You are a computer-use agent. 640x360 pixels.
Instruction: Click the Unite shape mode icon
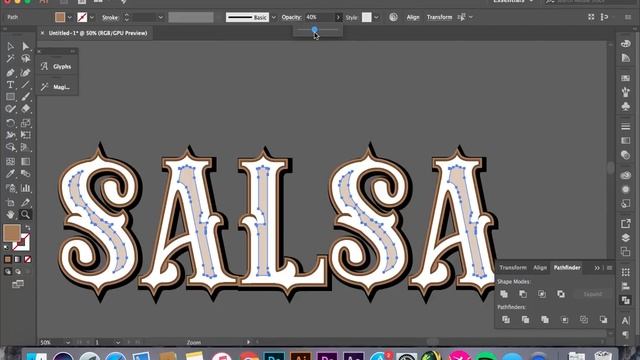click(504, 294)
